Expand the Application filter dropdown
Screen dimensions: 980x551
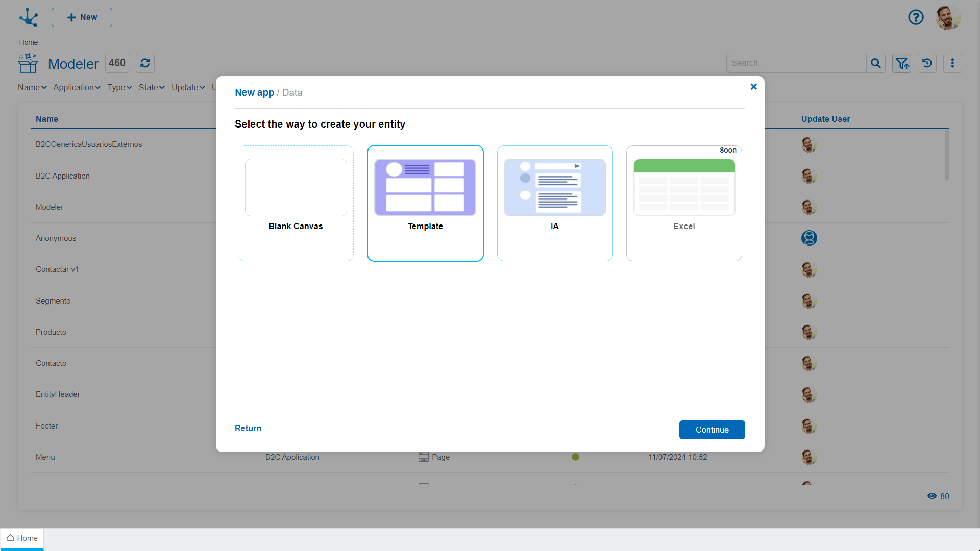77,88
